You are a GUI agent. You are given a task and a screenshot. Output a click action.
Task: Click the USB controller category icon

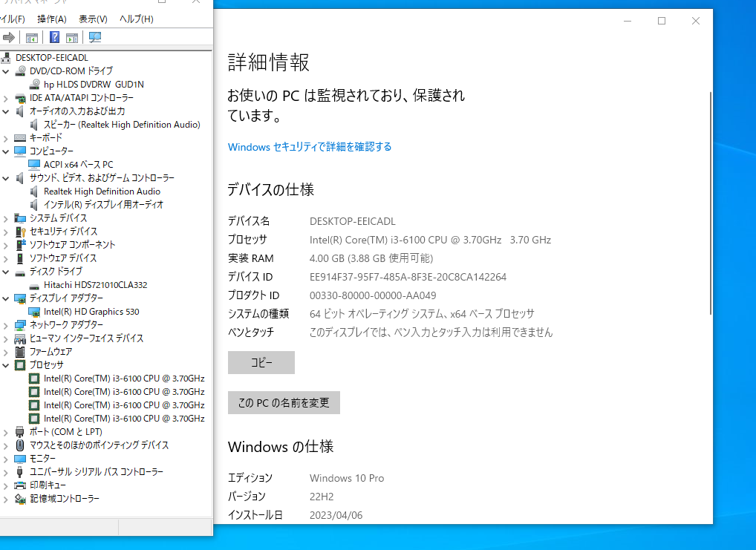[x=20, y=472]
